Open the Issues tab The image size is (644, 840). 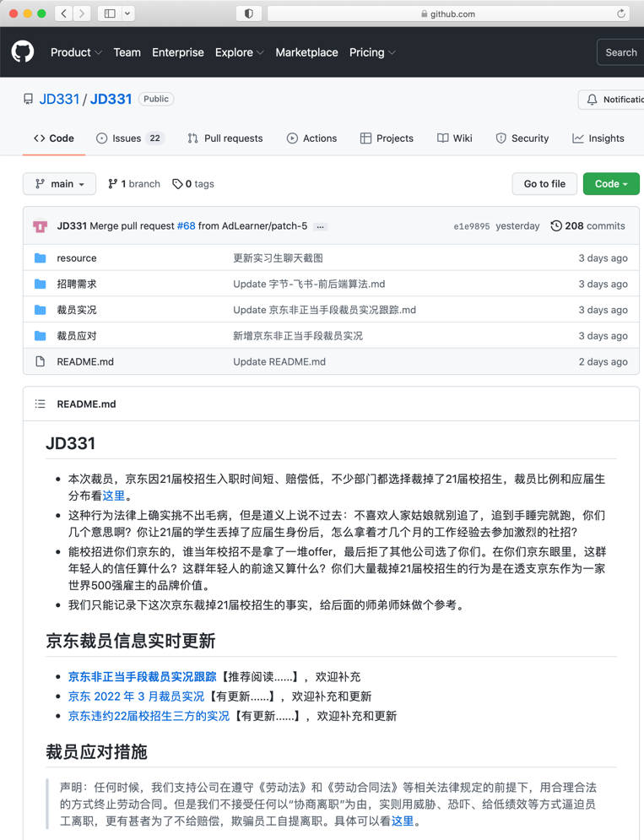130,138
